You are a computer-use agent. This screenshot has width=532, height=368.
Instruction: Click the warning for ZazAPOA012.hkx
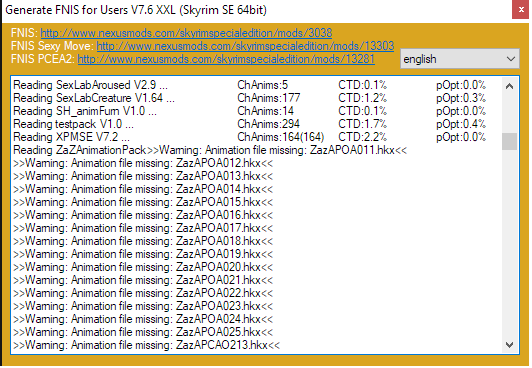pos(143,163)
